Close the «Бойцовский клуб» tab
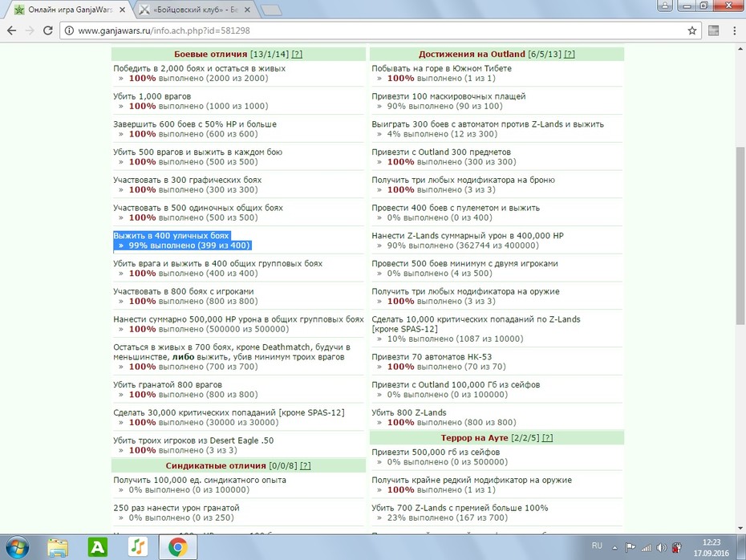The height and width of the screenshot is (560, 746). (x=247, y=10)
